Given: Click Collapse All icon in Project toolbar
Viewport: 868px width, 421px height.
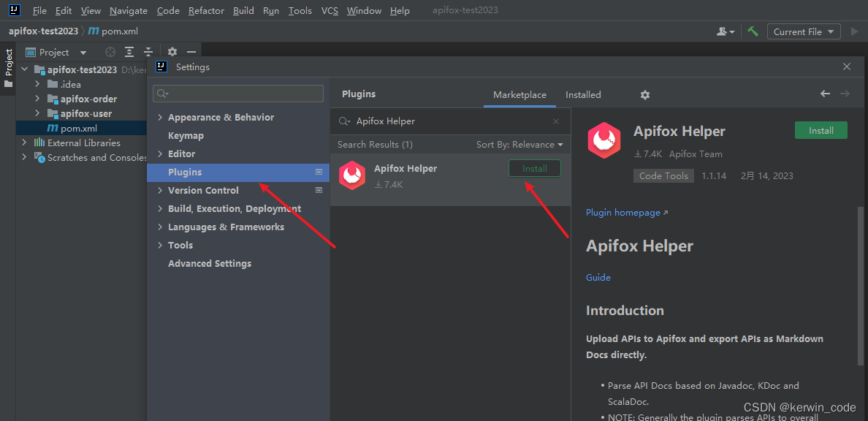Looking at the screenshot, I should click(148, 52).
